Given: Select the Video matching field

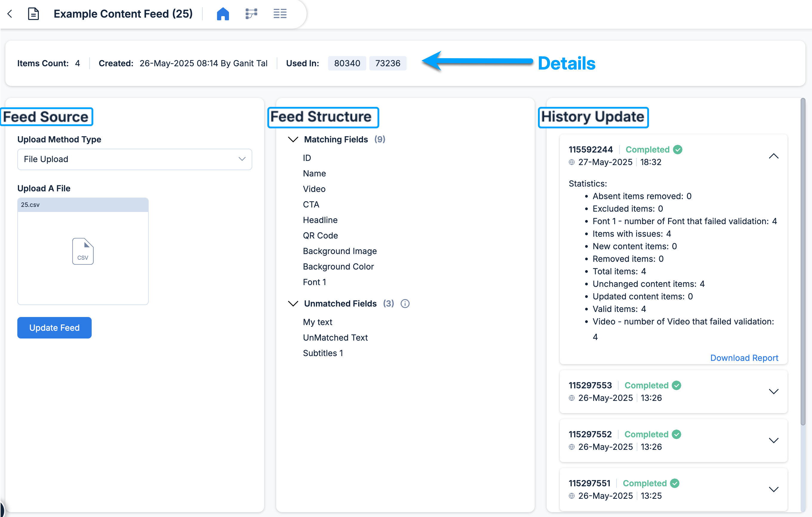Looking at the screenshot, I should (x=314, y=189).
